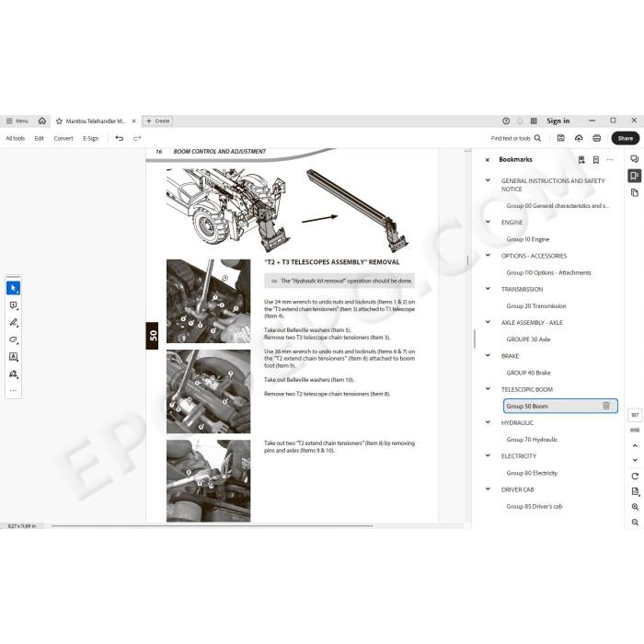Open Bookmarks panel options ellipsis
This screenshot has height=644, width=644.
click(x=610, y=160)
